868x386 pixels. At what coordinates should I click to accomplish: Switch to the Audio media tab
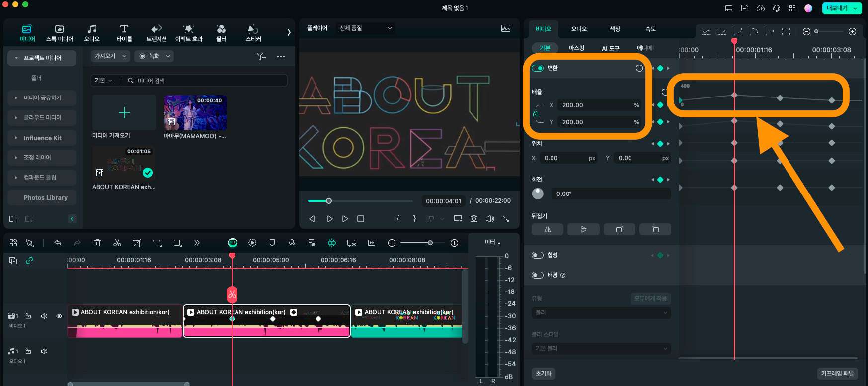(92, 33)
